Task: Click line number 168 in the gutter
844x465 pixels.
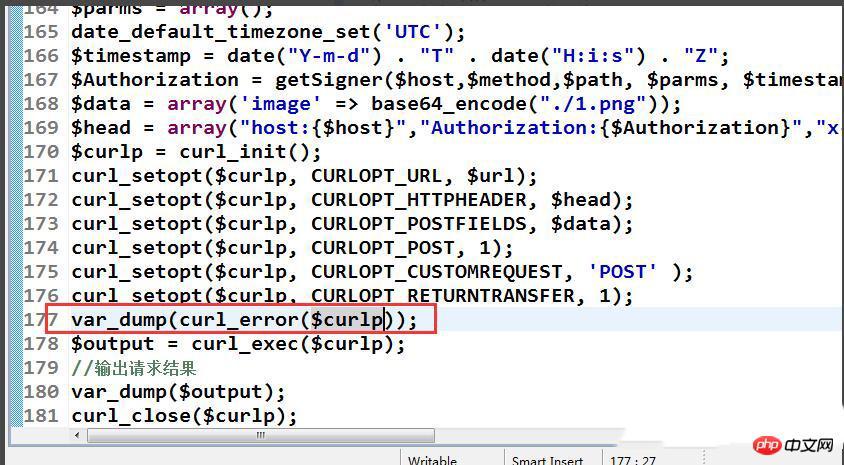Action: click(x=41, y=103)
